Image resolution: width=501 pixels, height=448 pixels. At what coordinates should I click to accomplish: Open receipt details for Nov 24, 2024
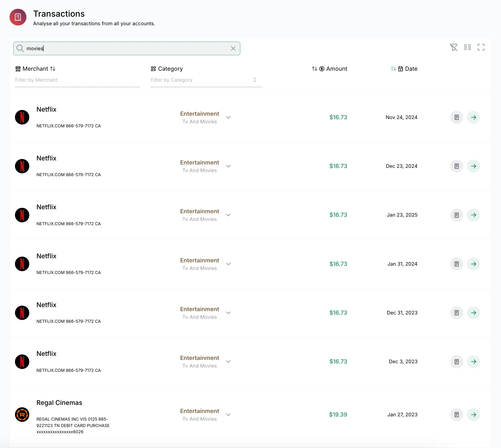[x=457, y=117]
